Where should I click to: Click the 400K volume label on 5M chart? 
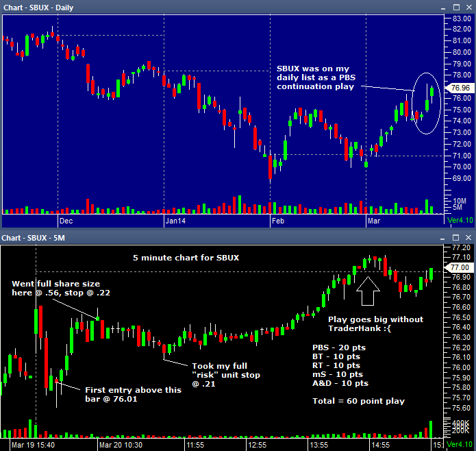460,423
